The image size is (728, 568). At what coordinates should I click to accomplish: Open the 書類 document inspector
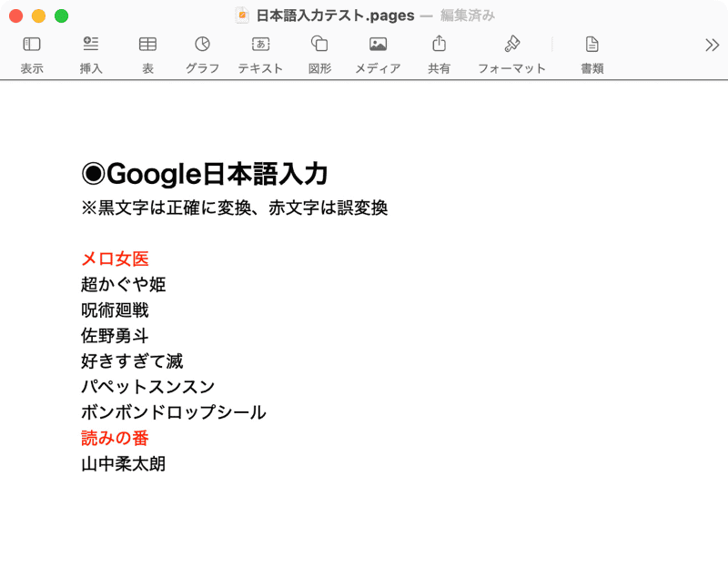[x=592, y=44]
